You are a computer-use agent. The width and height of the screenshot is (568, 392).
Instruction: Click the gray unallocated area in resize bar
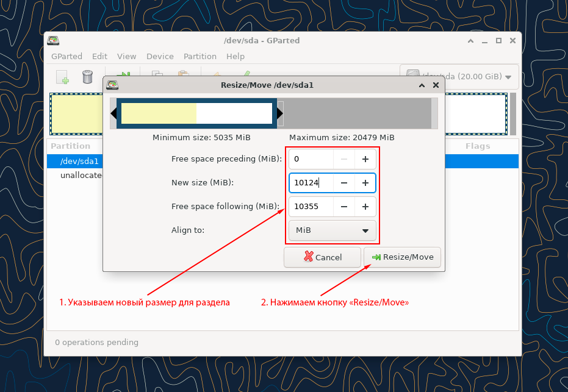[x=357, y=113]
